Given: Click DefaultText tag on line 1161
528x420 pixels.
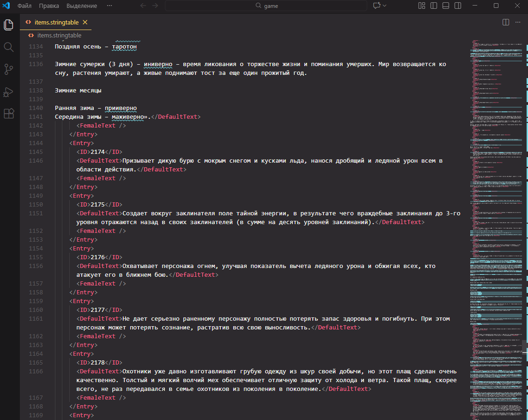Looking at the screenshot, I should pyautogui.click(x=99, y=319).
